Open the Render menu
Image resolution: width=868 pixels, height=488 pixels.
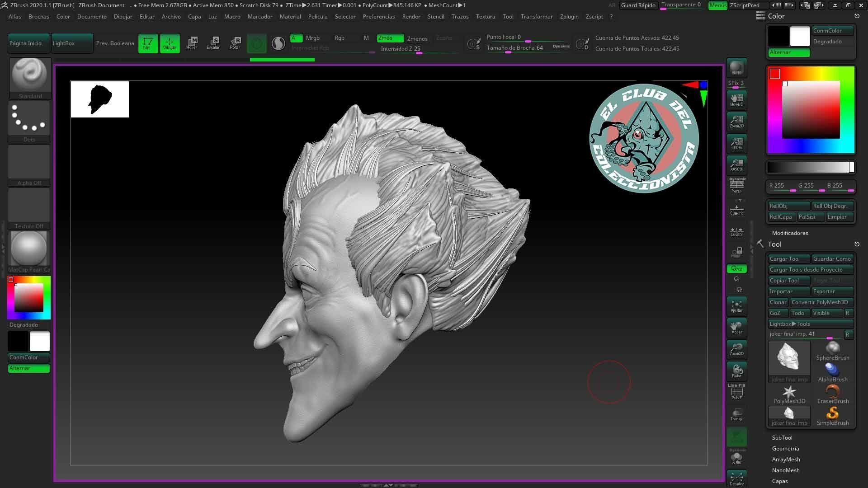[x=411, y=16]
